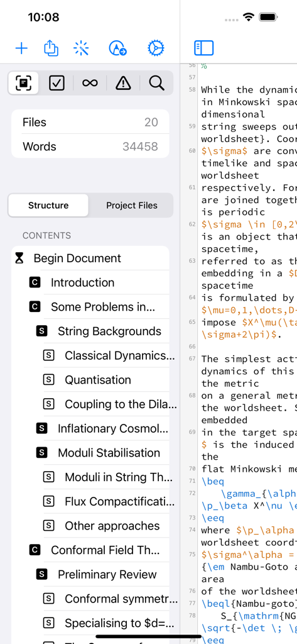Click line number 67 in gutter
Viewport: 297px width, 644px height.
tap(192, 358)
